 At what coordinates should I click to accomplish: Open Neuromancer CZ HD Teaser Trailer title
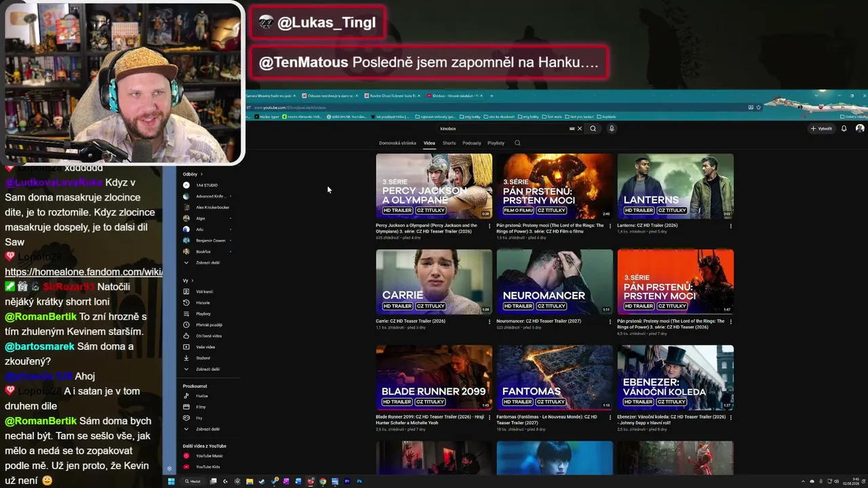[538, 321]
